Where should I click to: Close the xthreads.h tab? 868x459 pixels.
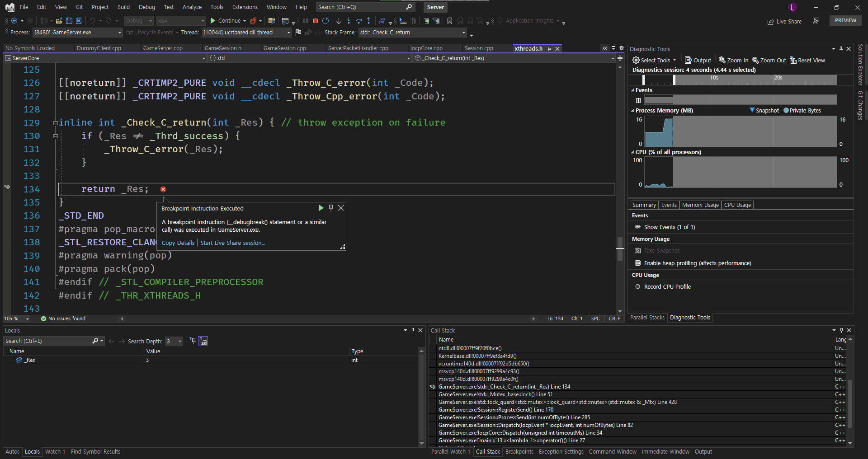(x=557, y=48)
